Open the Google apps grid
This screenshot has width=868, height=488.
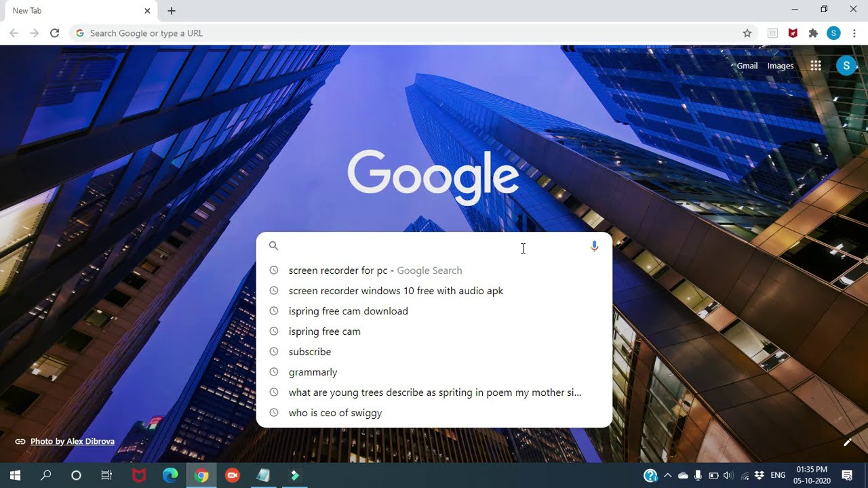click(x=816, y=66)
